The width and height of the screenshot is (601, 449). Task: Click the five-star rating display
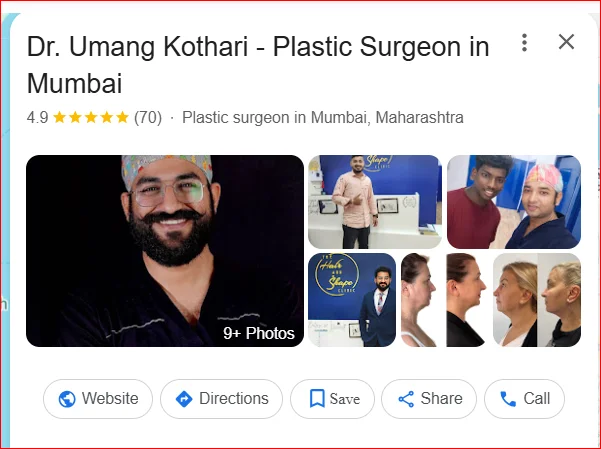(x=90, y=117)
